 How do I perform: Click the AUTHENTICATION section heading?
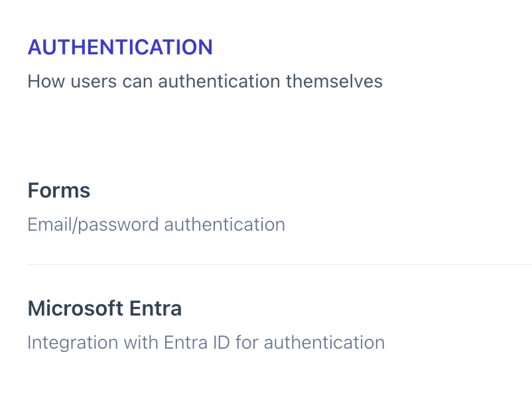tap(120, 47)
